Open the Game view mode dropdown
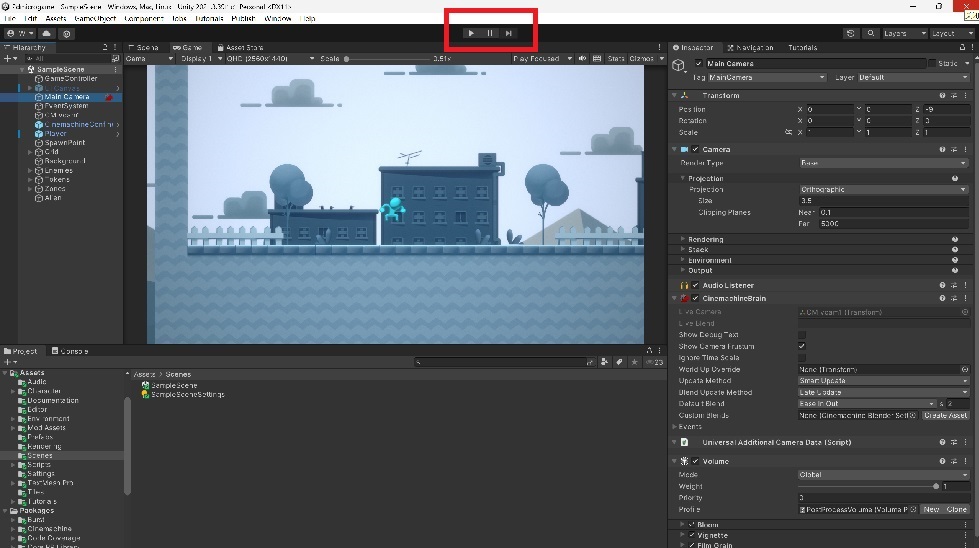 click(x=149, y=59)
